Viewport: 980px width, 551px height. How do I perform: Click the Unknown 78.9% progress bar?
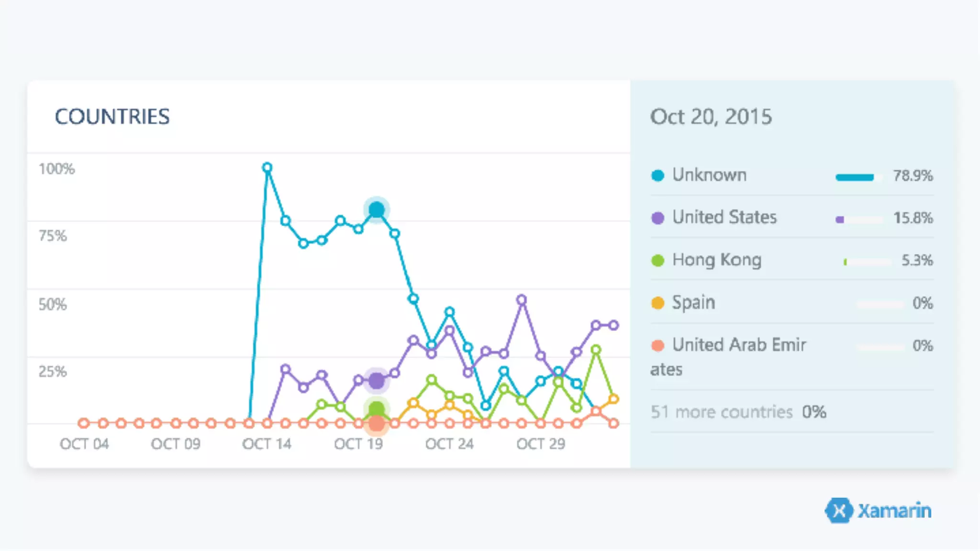tap(856, 177)
